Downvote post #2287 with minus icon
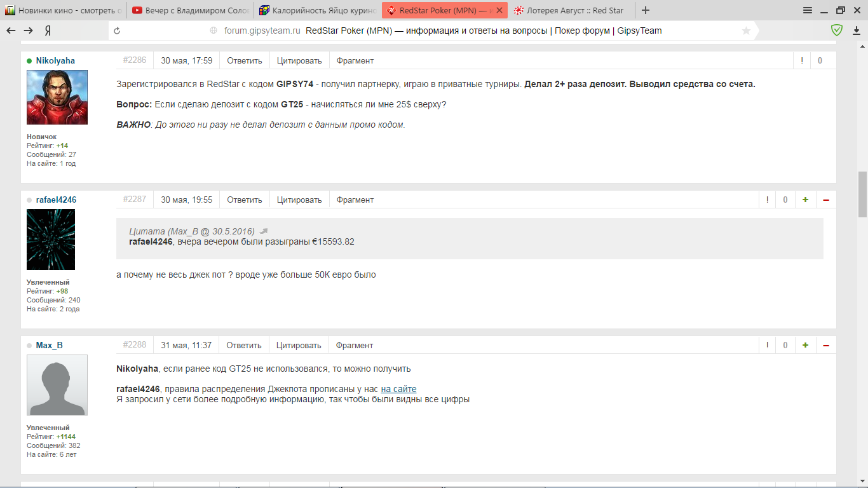The image size is (868, 488). tap(826, 200)
